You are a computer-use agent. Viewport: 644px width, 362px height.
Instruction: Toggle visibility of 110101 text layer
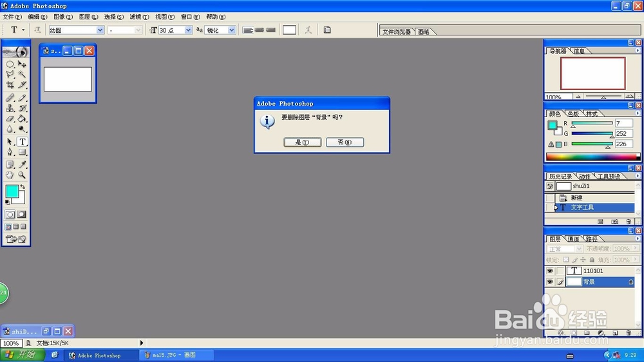(x=549, y=271)
